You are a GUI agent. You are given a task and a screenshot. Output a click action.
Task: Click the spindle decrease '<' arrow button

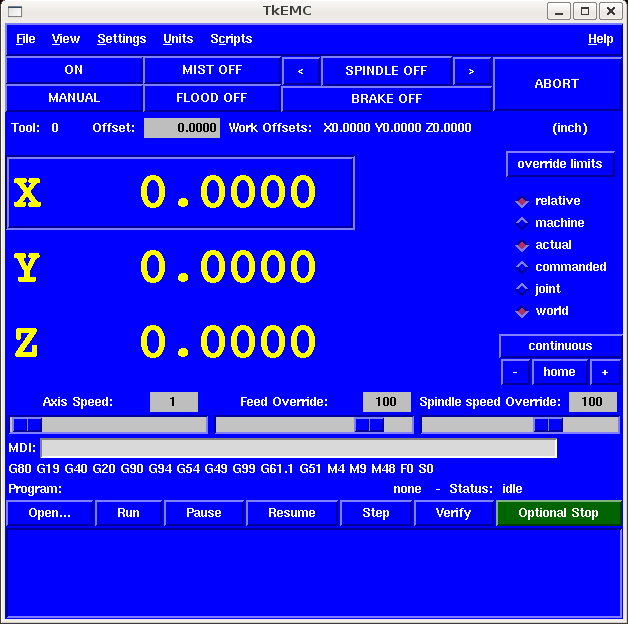pos(301,71)
